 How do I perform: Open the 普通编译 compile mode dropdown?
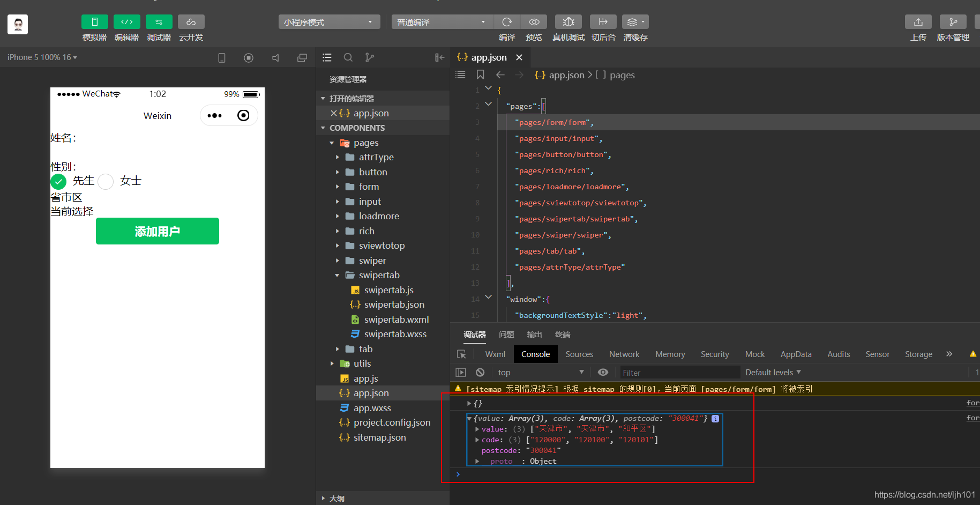pos(443,22)
